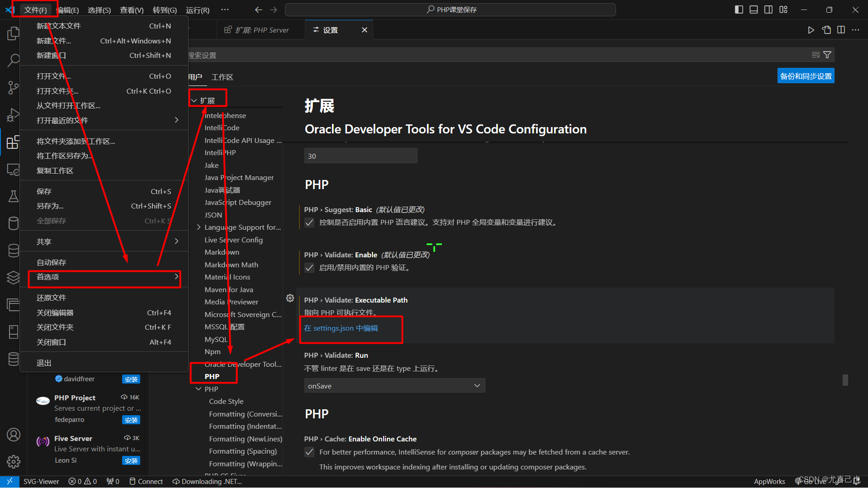Open the Search view in activity bar
868x488 pixels.
pyautogui.click(x=13, y=60)
